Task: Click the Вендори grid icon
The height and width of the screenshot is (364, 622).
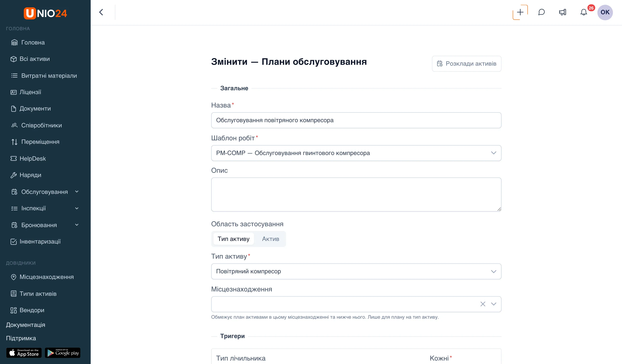Action: (x=14, y=310)
